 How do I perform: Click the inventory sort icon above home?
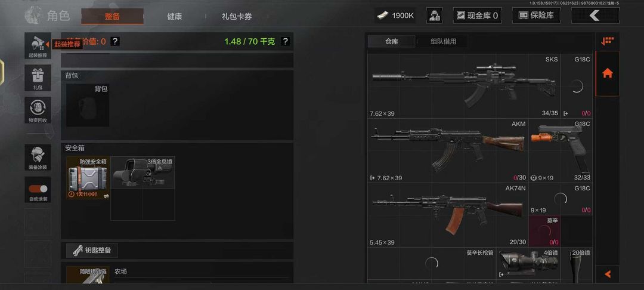[x=607, y=41]
